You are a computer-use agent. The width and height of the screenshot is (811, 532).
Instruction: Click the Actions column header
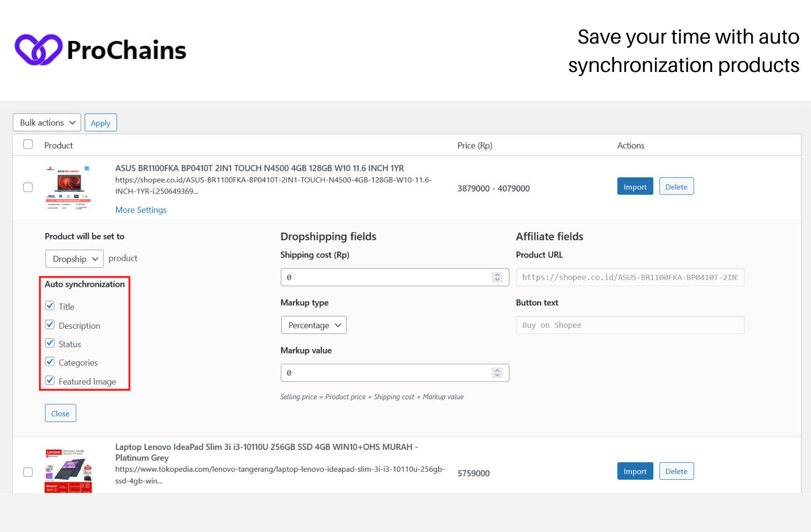tap(631, 145)
